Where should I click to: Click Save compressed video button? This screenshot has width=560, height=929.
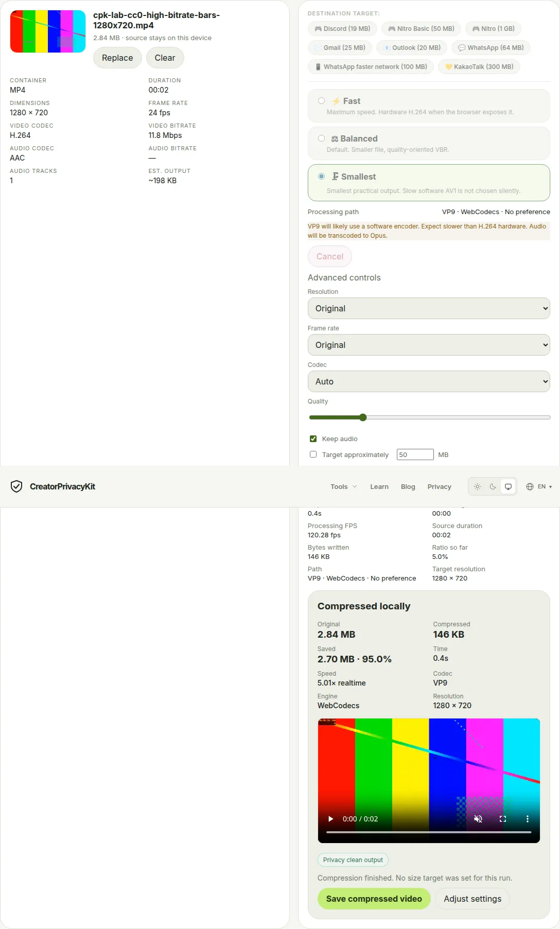tap(374, 899)
